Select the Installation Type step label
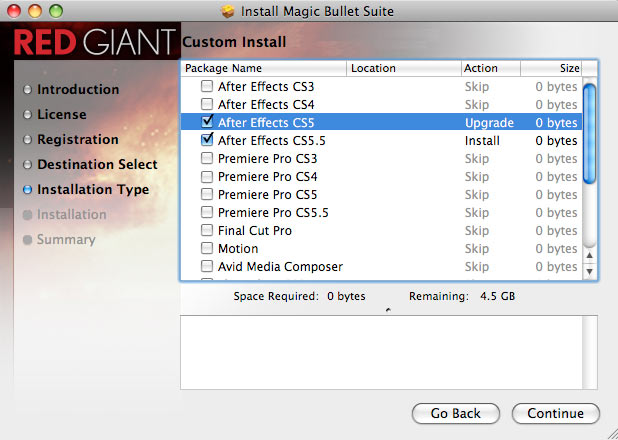This screenshot has height=440, width=618. [x=93, y=190]
